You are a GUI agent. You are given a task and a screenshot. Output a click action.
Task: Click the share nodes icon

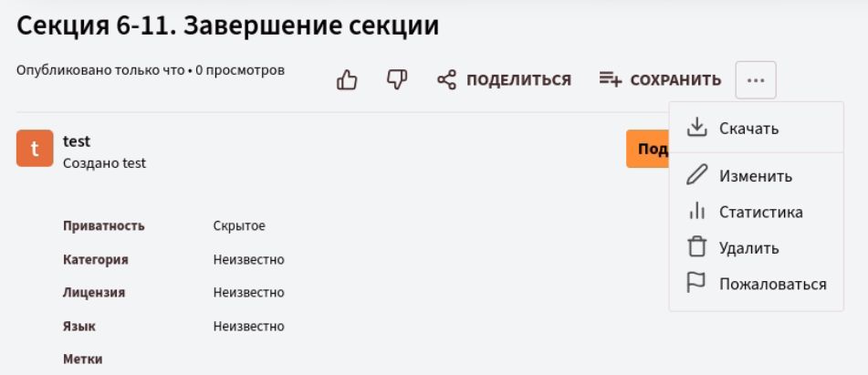point(446,80)
